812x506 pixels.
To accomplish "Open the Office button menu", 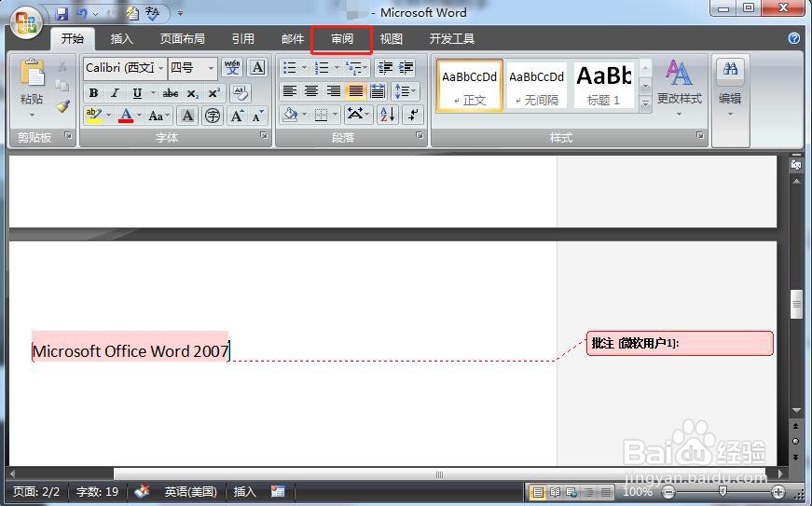I will tap(26, 22).
